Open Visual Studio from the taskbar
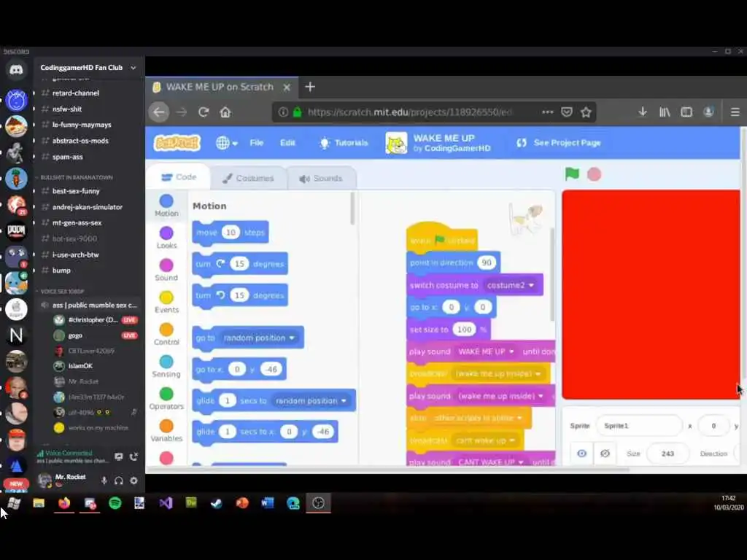 click(x=166, y=503)
